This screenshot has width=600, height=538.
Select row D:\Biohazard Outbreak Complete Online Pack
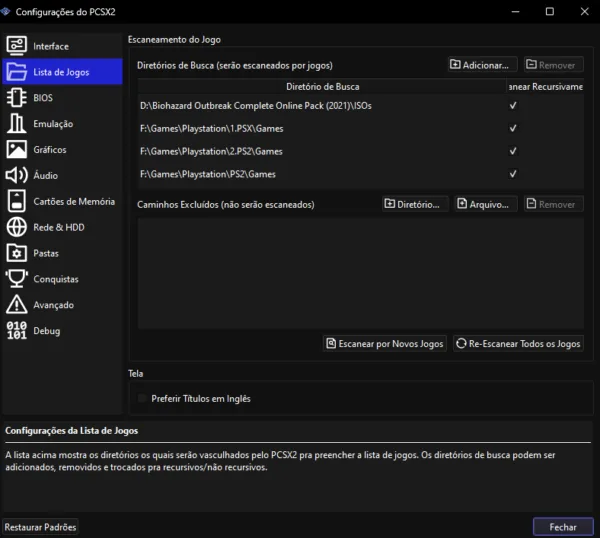(360, 106)
